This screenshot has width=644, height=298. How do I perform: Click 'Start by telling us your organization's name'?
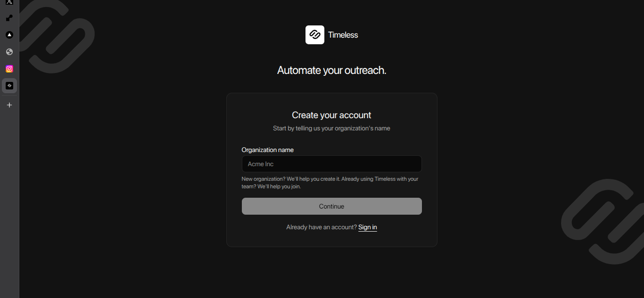[331, 128]
